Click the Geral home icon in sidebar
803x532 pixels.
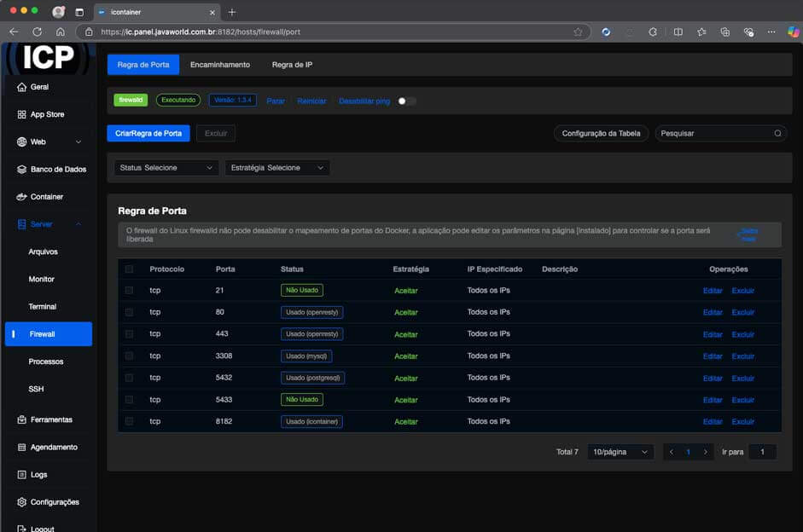[x=22, y=87]
